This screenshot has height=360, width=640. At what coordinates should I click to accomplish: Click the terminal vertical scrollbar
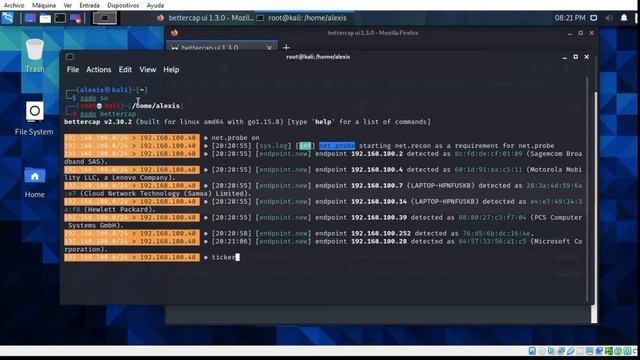coord(587,189)
